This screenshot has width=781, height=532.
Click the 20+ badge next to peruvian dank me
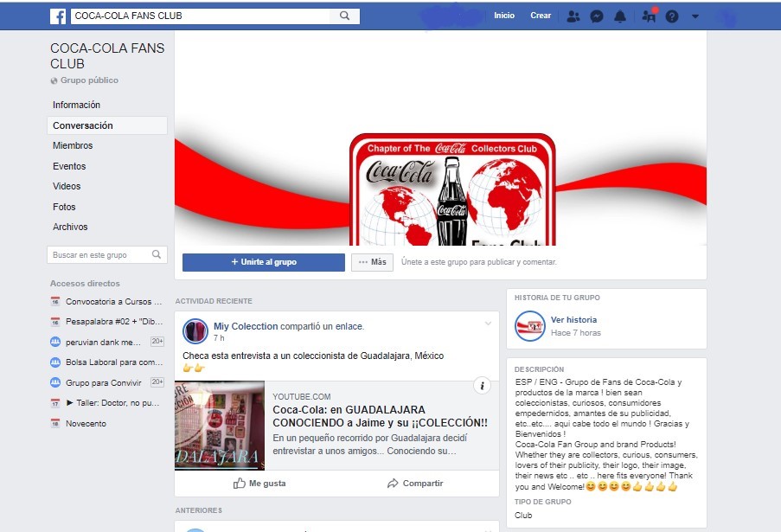coord(157,341)
